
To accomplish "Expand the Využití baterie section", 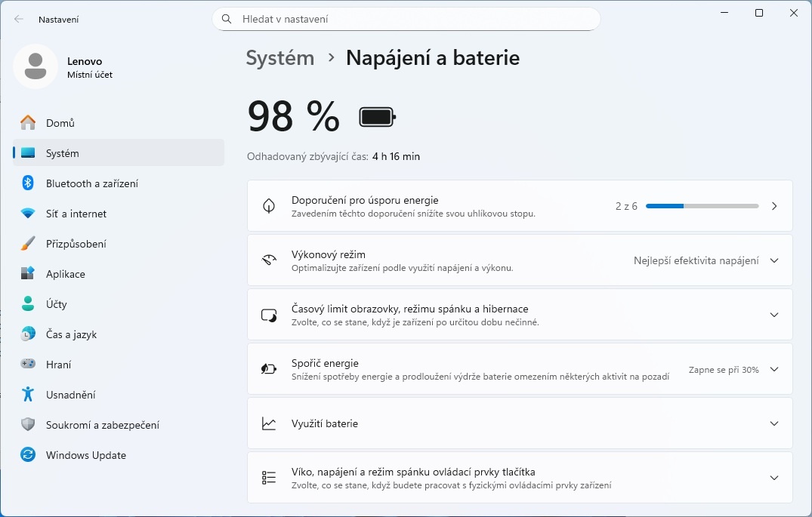I will [773, 423].
